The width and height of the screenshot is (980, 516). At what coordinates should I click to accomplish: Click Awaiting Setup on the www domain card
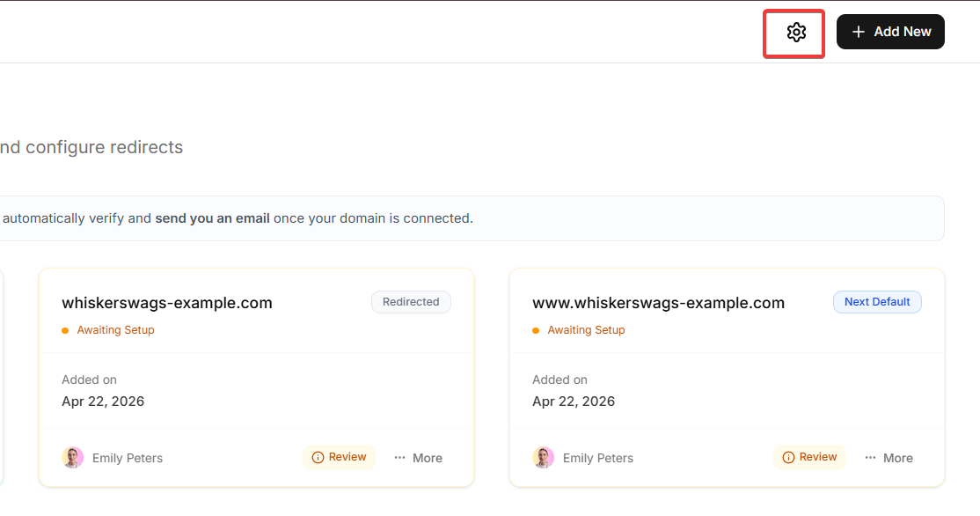(586, 330)
